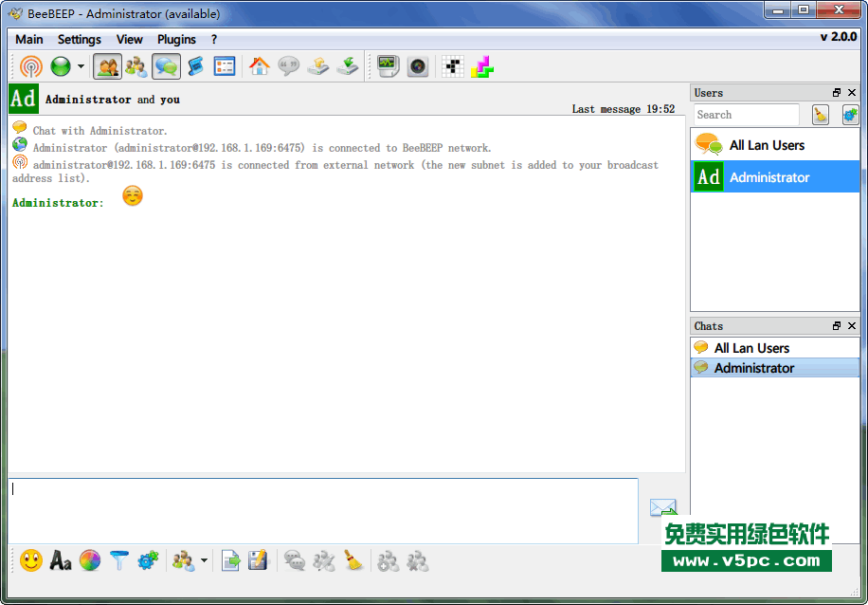Open the Main menu
The height and width of the screenshot is (605, 868).
click(29, 39)
